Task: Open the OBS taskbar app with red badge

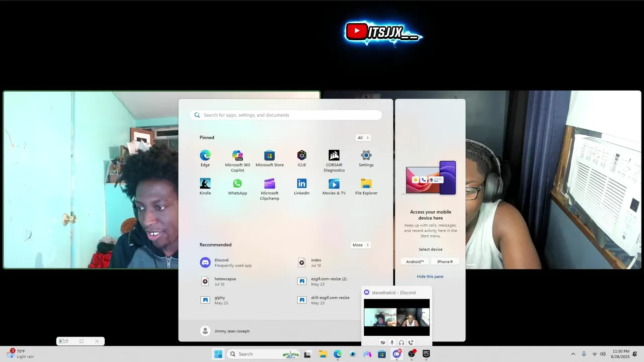Action: (x=412, y=354)
